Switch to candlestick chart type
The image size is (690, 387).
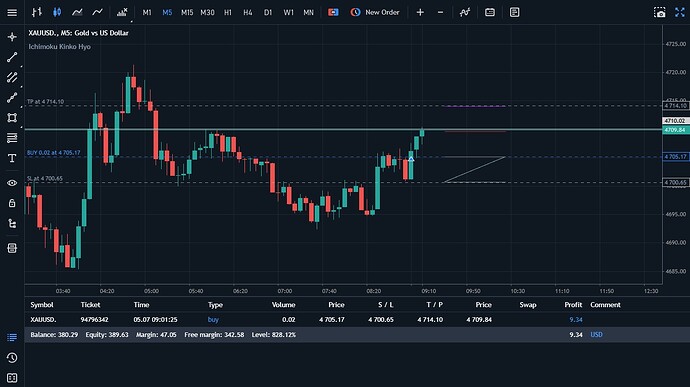click(x=57, y=12)
